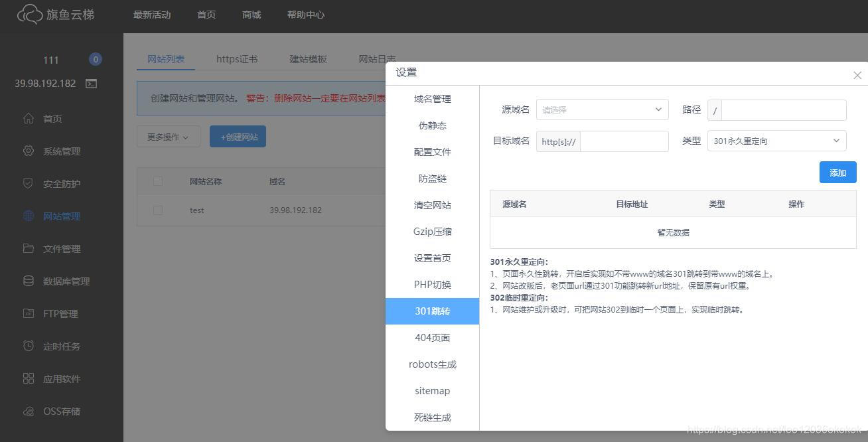
Task: Select sitemap in settings menu
Action: (432, 391)
